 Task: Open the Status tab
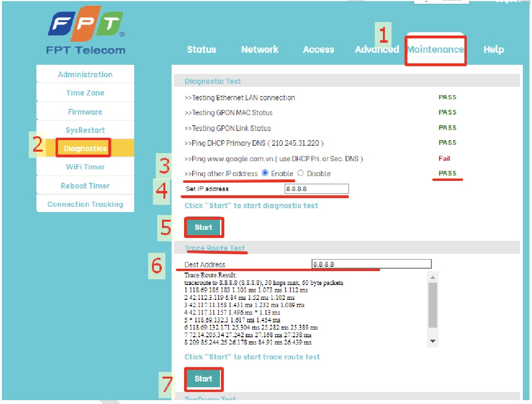point(201,49)
